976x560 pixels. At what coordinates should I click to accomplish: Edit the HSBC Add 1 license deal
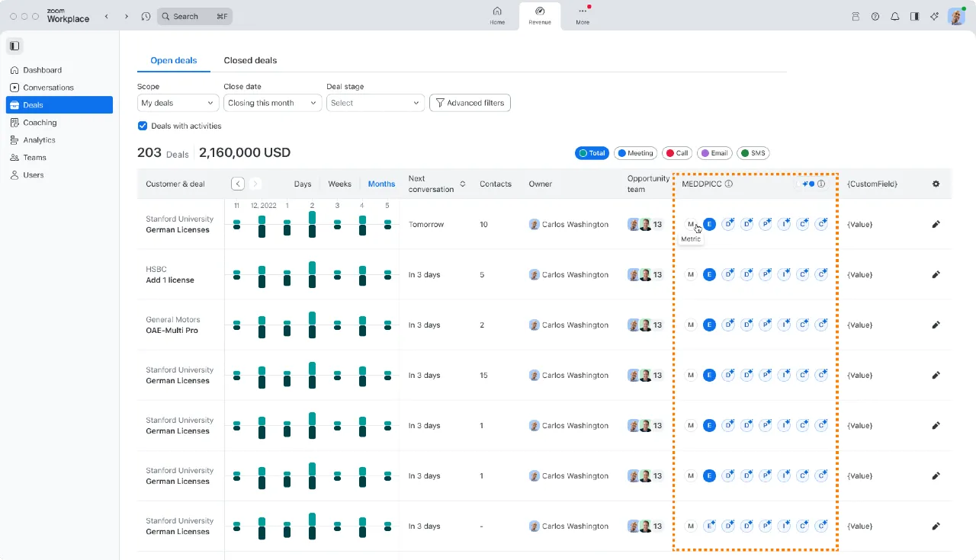936,274
